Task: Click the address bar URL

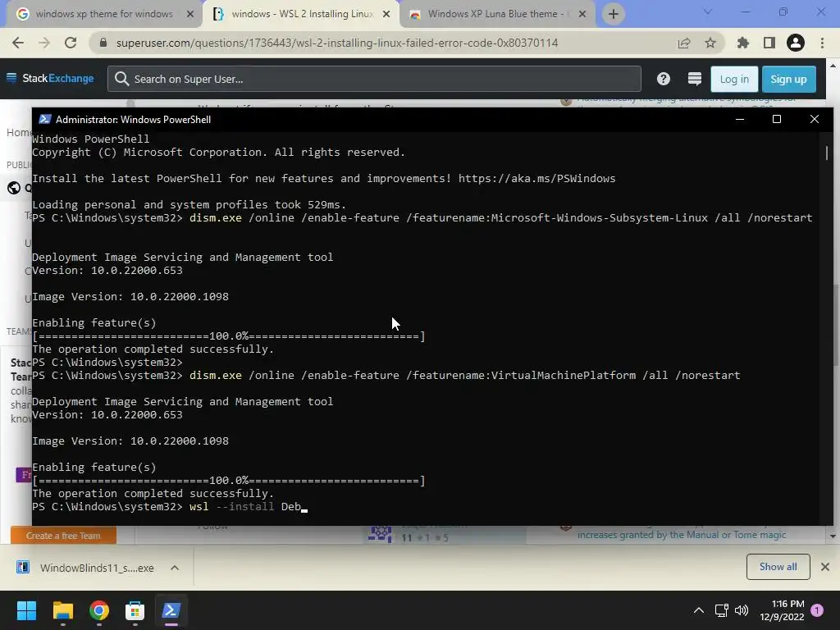Action: pyautogui.click(x=337, y=43)
